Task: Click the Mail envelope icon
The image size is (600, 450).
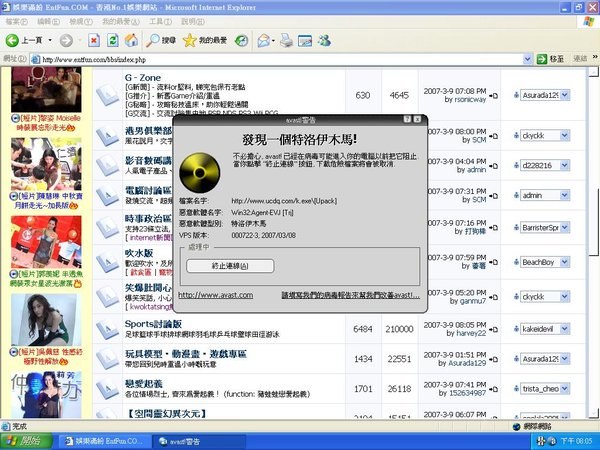Action: click(x=264, y=40)
